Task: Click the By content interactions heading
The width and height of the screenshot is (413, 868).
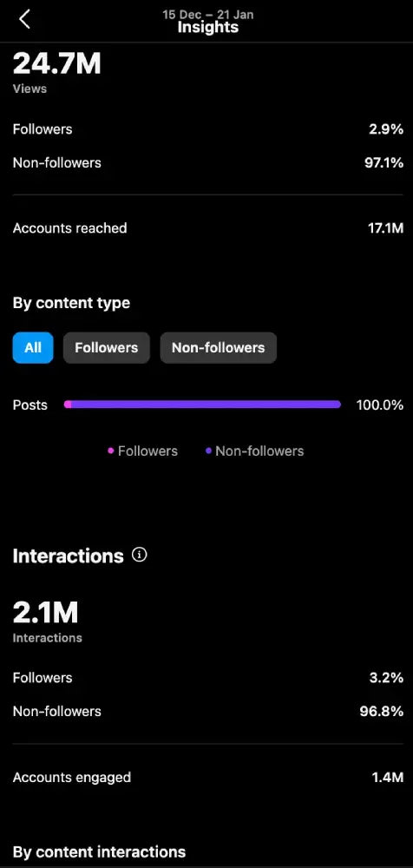Action: 99,852
